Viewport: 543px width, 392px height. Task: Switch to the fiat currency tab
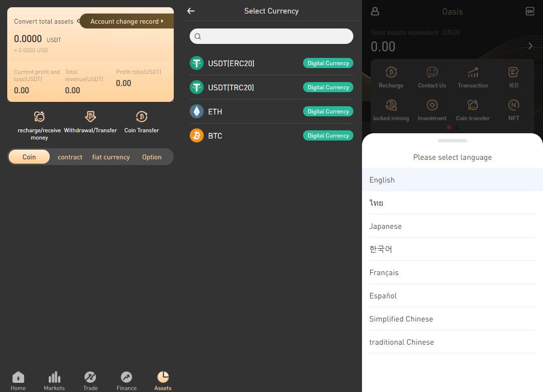(111, 157)
